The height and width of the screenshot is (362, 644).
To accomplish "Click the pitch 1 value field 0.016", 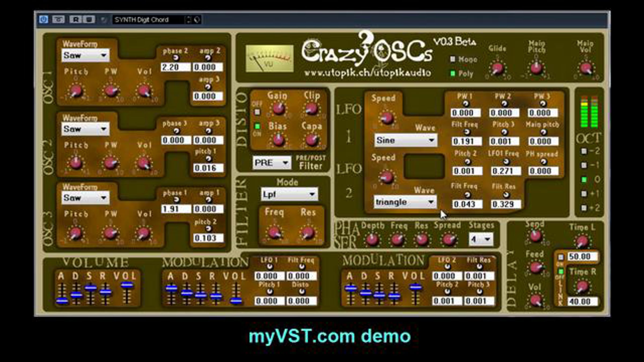I will [x=208, y=168].
